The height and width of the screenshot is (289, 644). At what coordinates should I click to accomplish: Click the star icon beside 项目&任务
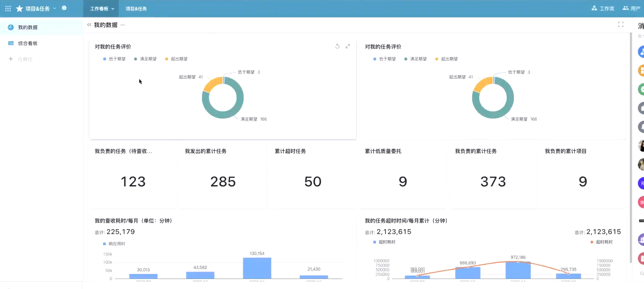coord(19,9)
